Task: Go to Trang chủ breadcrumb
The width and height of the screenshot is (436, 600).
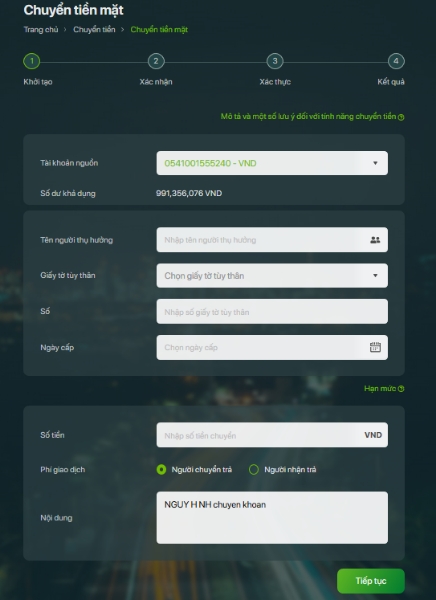Action: [41, 29]
